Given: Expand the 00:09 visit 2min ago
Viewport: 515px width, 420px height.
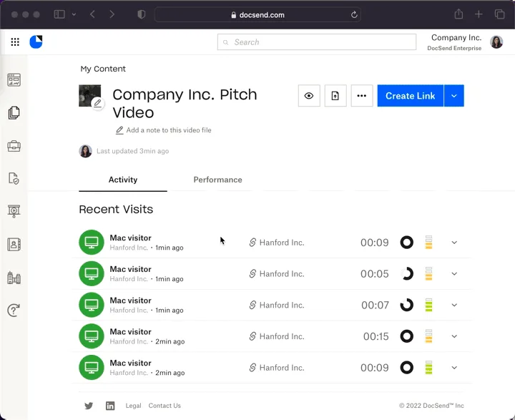Looking at the screenshot, I should point(454,368).
